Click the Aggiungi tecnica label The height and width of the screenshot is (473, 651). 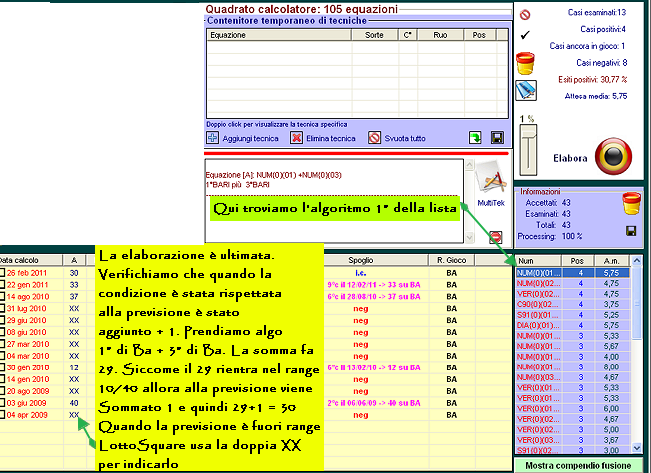[250, 138]
